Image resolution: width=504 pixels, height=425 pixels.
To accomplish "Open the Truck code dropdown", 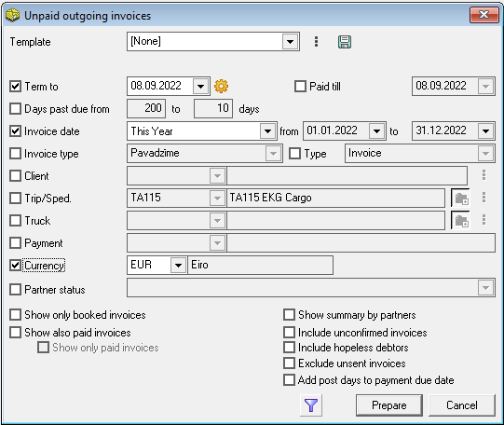I will pos(217,221).
